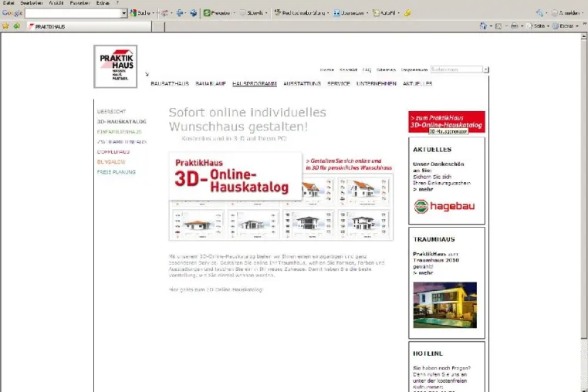This screenshot has height=392, width=588.
Task: Open the Rechtschreibprüfung dropdown arrow
Action: click(x=328, y=13)
